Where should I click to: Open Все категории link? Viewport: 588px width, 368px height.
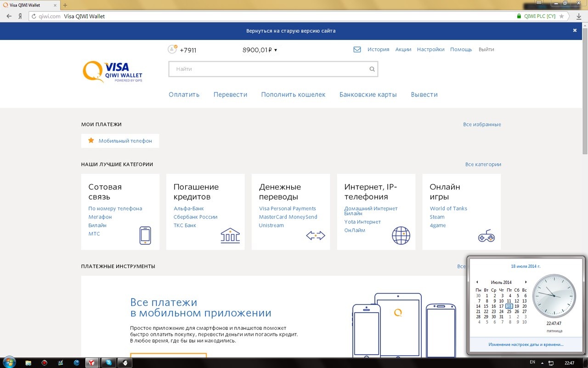[483, 164]
